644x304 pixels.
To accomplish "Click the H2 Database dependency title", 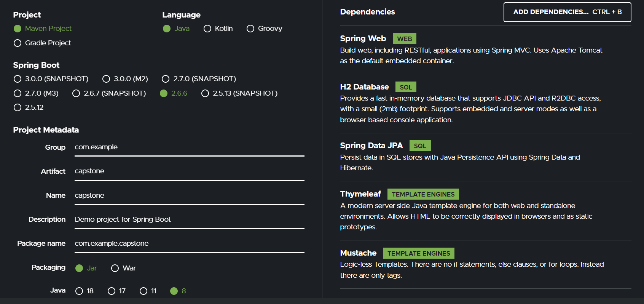I will tap(364, 87).
